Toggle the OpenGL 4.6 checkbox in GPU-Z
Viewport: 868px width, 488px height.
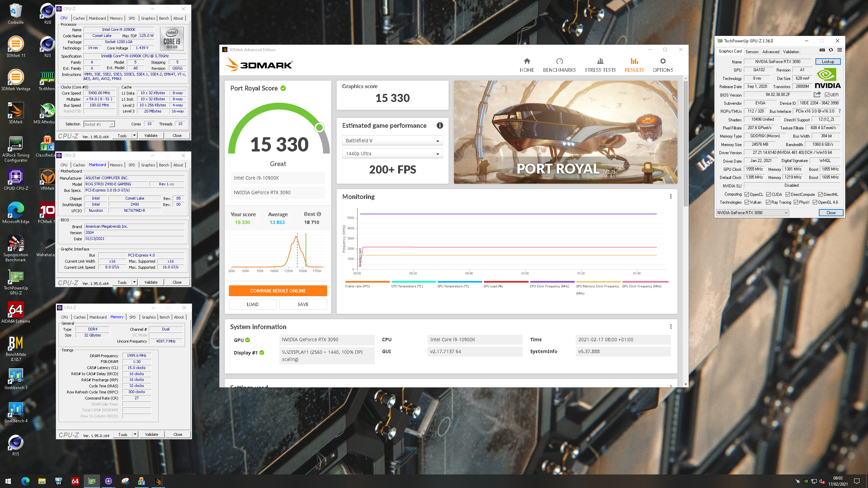tap(815, 202)
